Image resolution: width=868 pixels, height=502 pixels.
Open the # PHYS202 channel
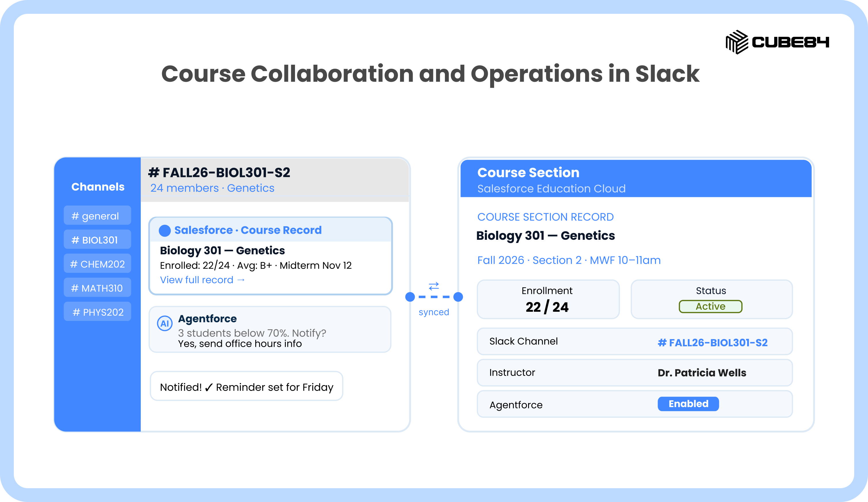click(x=98, y=312)
